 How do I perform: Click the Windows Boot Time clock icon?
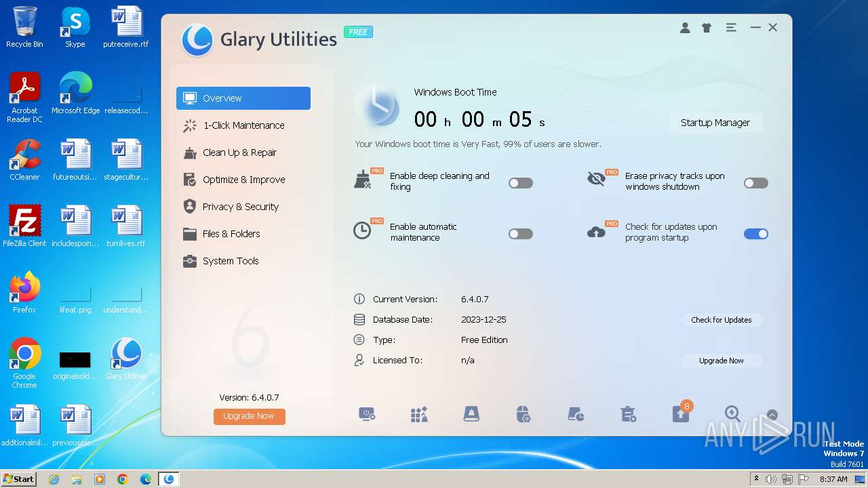[x=376, y=106]
